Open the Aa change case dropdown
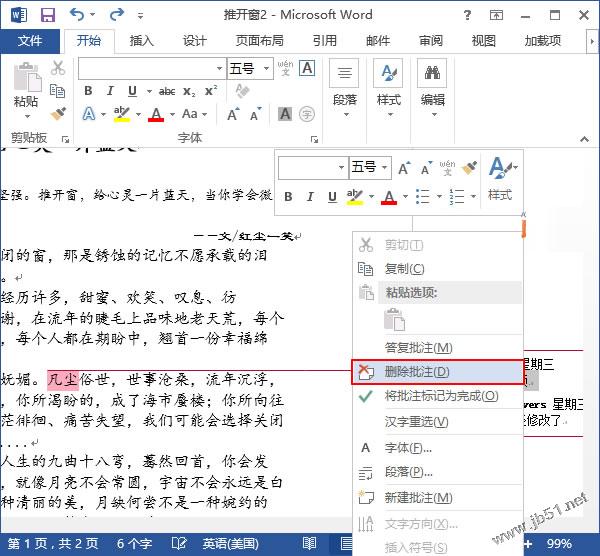This screenshot has height=556, width=600. tap(194, 114)
